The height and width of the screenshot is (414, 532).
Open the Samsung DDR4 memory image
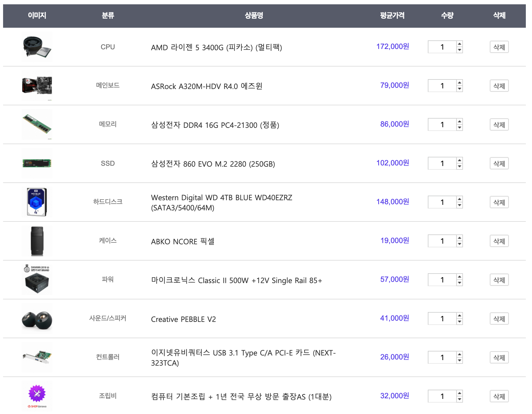click(x=37, y=124)
